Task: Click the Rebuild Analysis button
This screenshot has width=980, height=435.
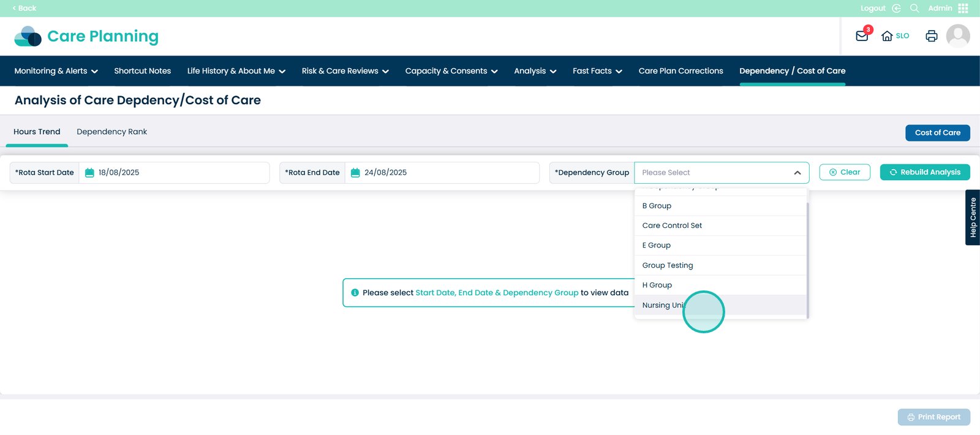Action: click(924, 172)
